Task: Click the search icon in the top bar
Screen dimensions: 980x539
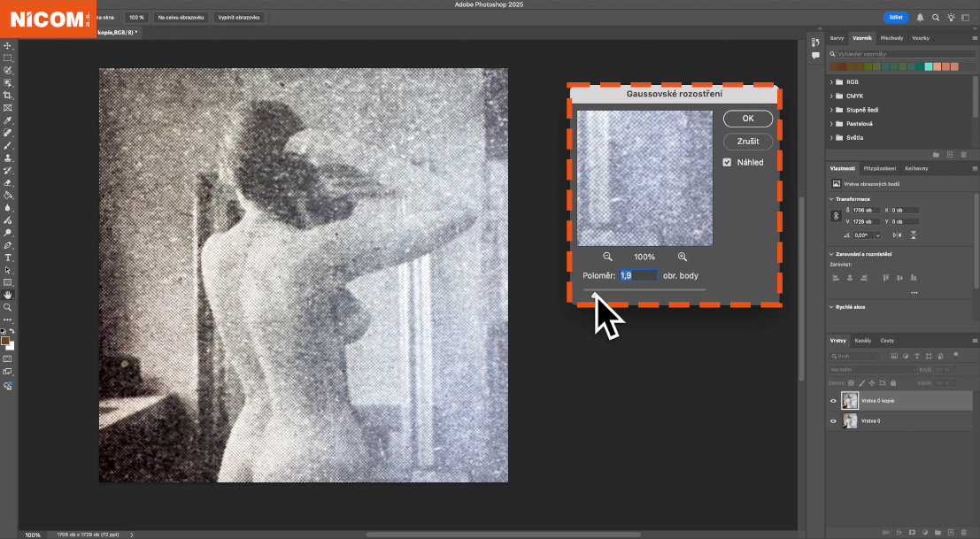Action: pyautogui.click(x=936, y=17)
